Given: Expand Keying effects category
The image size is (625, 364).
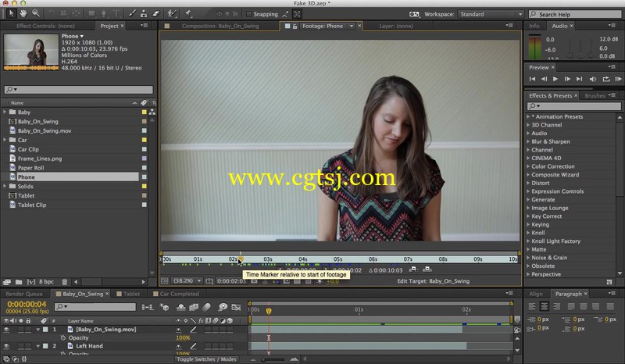Looking at the screenshot, I should [528, 224].
